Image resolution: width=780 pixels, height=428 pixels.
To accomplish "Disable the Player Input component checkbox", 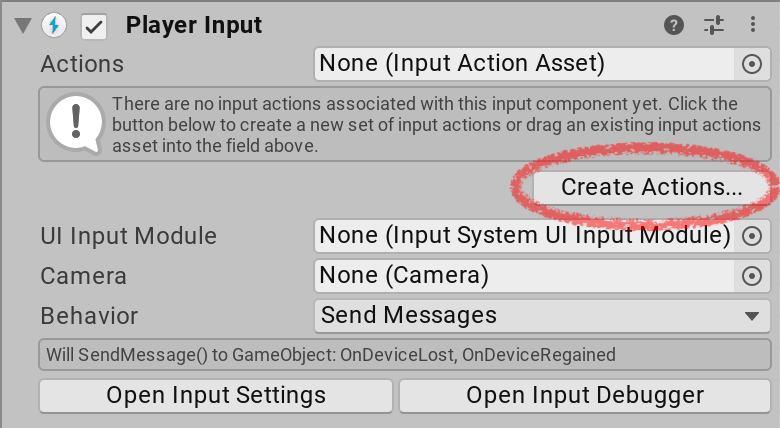I will pyautogui.click(x=94, y=25).
